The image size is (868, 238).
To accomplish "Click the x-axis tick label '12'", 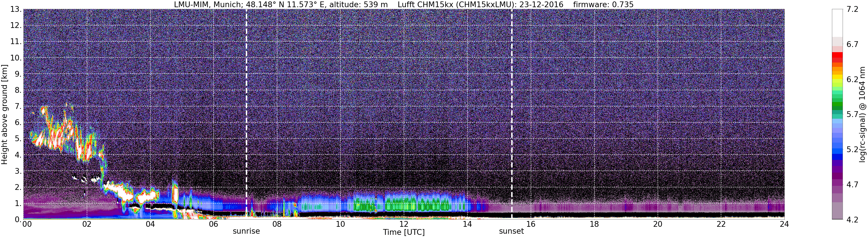I will pyautogui.click(x=404, y=224).
